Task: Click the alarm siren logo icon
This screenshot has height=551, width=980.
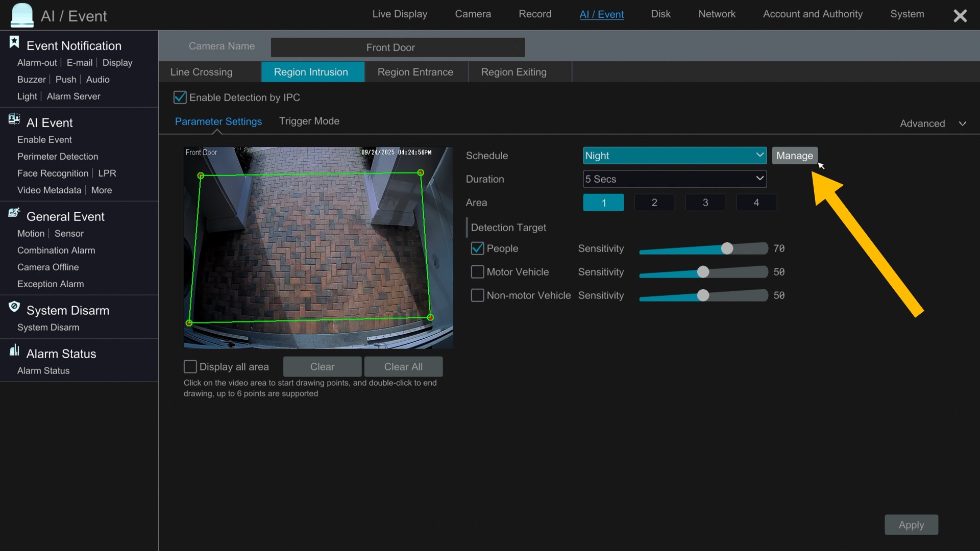Action: click(21, 15)
